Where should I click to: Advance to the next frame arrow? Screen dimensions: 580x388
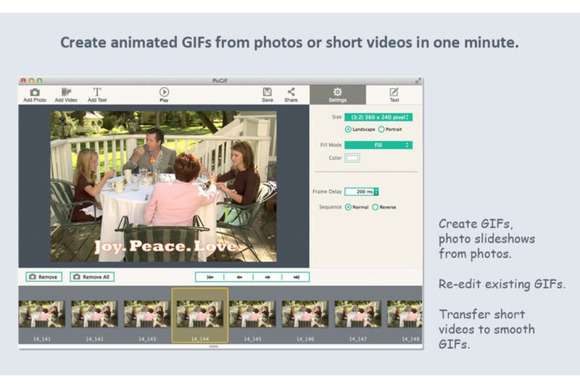(x=267, y=277)
